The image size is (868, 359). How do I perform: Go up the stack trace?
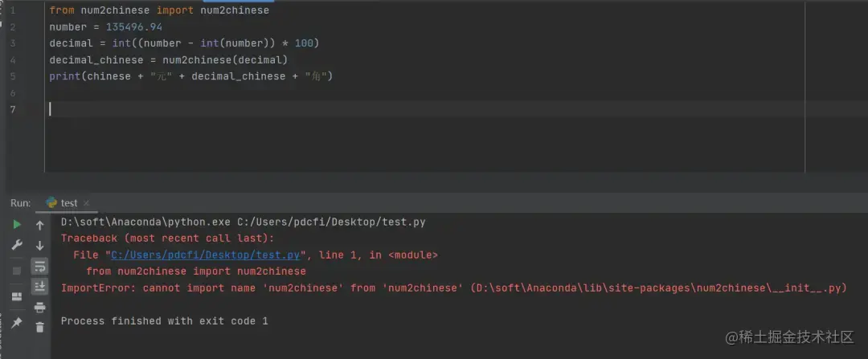tap(40, 226)
